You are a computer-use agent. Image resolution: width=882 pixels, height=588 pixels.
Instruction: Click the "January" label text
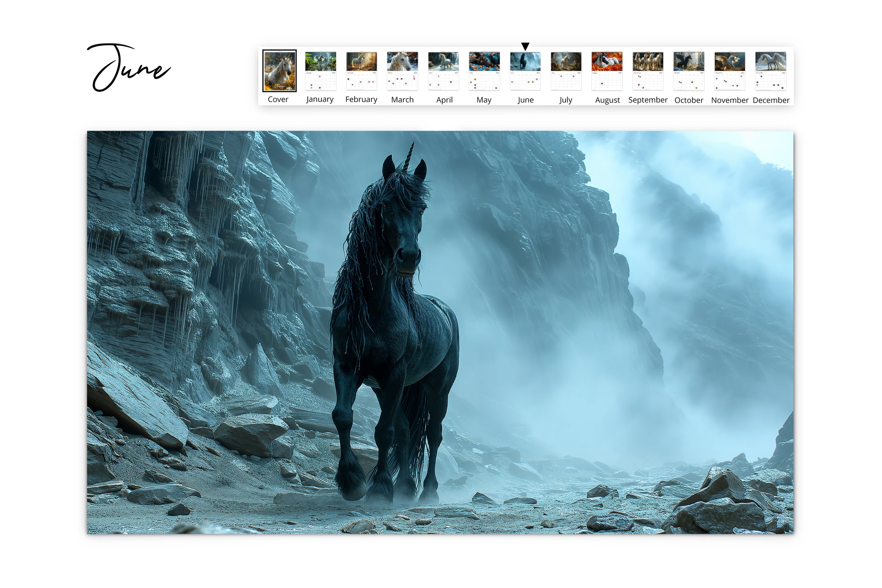320,99
